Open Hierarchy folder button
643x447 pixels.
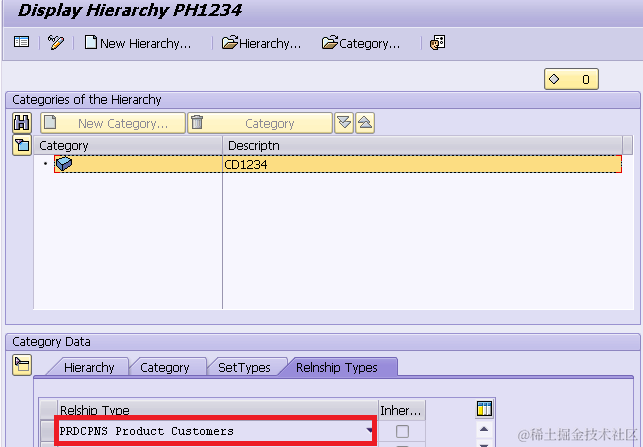point(261,43)
